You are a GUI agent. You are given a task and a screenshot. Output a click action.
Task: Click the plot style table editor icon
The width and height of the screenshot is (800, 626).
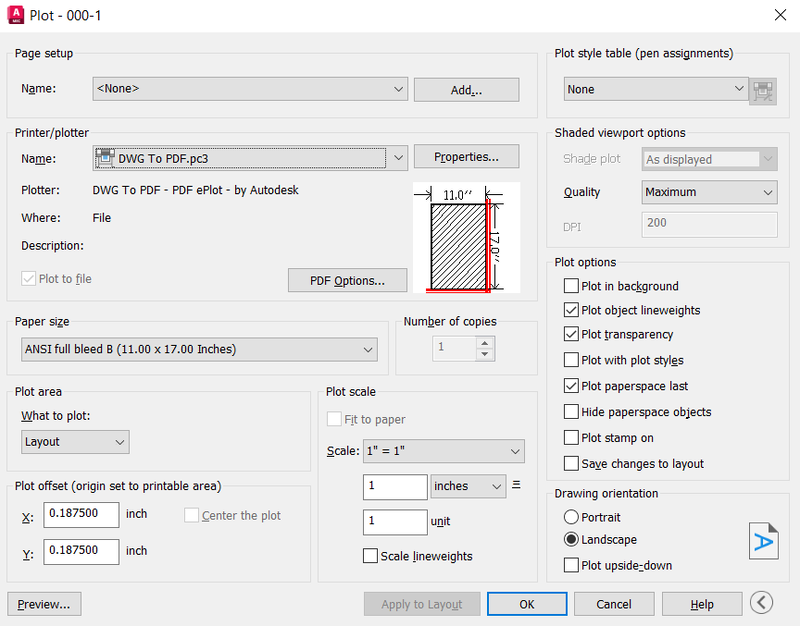coord(765,90)
